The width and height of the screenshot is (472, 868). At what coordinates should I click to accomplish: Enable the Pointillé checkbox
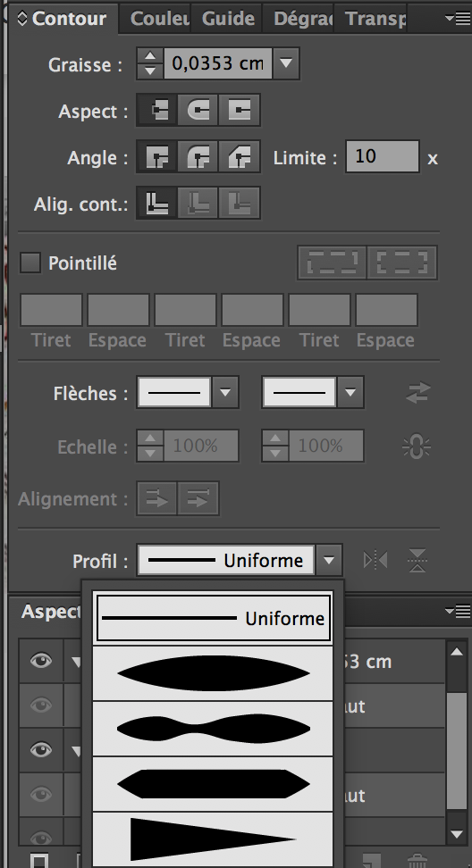tap(30, 263)
